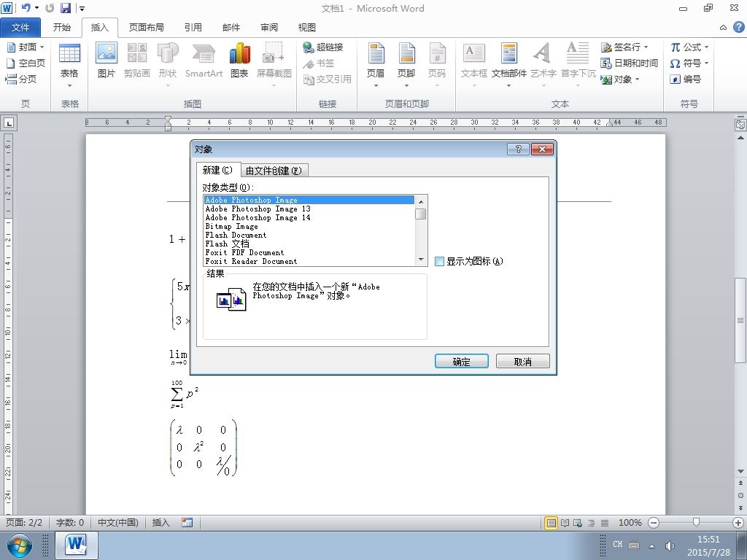The width and height of the screenshot is (747, 560).
Task: Click the Undo button in Quick Access
Action: [x=26, y=8]
